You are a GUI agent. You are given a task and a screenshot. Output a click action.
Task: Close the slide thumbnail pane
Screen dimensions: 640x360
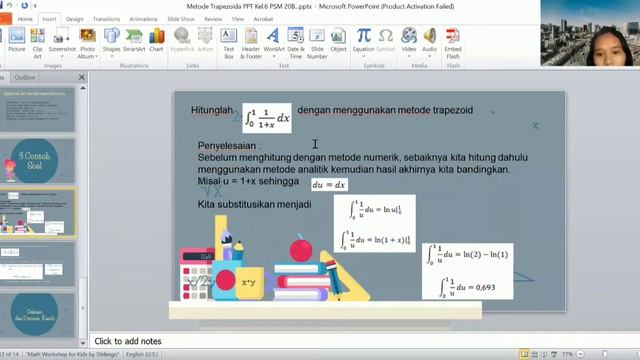tap(81, 77)
